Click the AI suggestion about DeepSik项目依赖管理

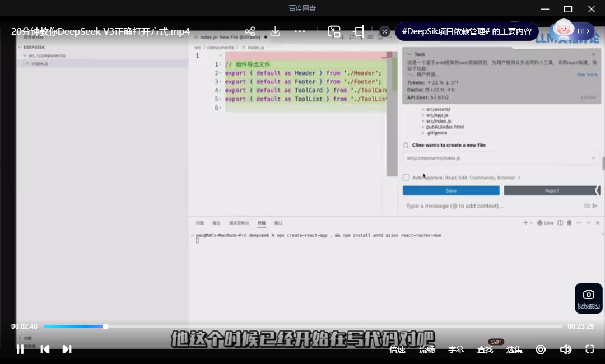[x=467, y=31]
